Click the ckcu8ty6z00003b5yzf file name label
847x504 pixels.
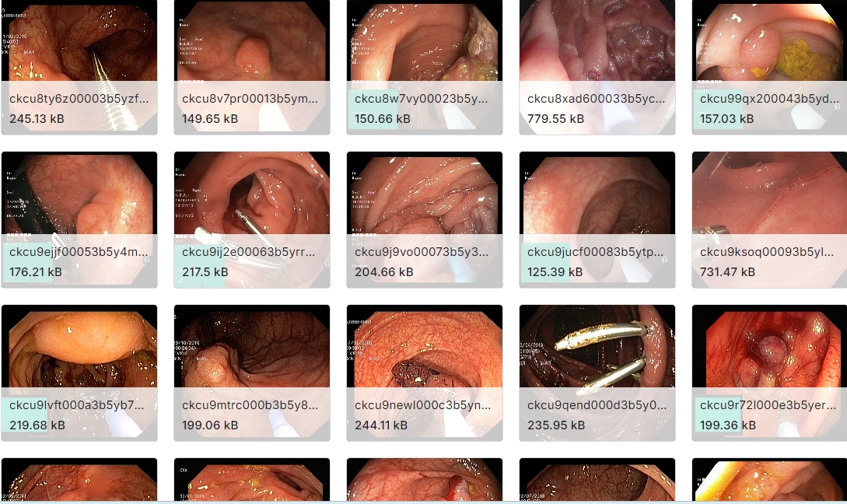tap(79, 99)
